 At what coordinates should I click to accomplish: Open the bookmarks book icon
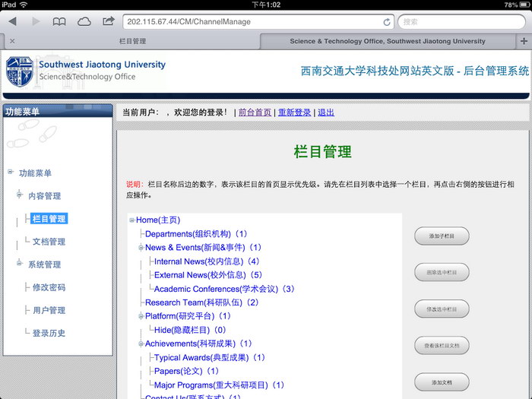[59, 22]
